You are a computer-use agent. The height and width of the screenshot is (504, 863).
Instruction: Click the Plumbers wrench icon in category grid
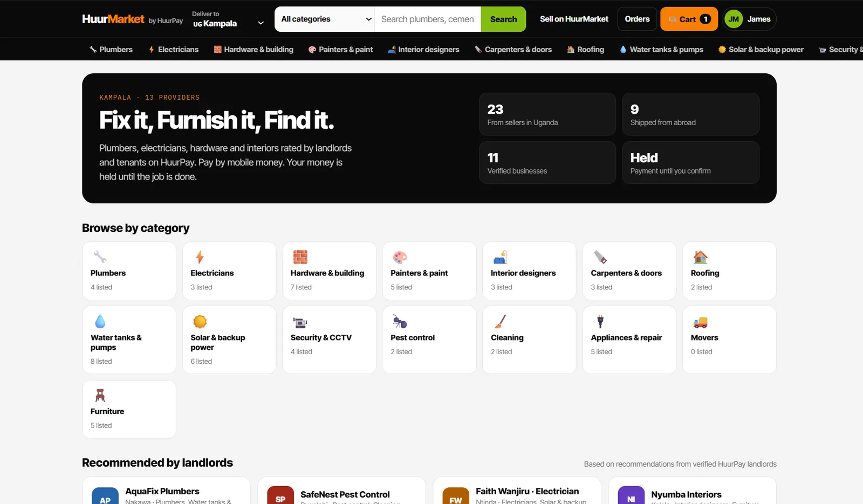[x=100, y=257]
